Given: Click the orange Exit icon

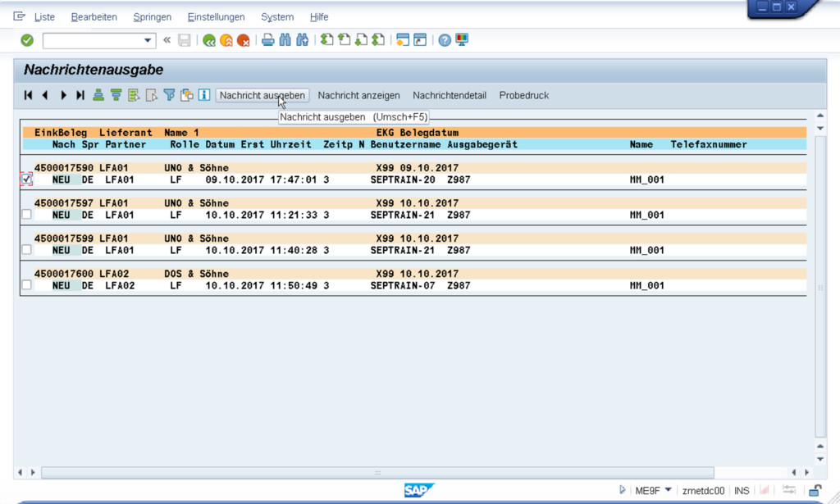Looking at the screenshot, I should (x=226, y=40).
